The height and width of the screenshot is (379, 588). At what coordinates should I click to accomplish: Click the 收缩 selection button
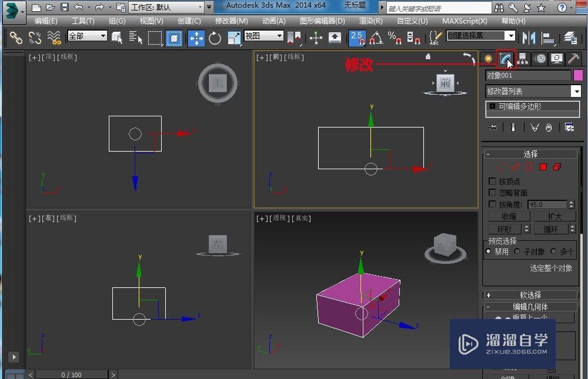point(508,216)
